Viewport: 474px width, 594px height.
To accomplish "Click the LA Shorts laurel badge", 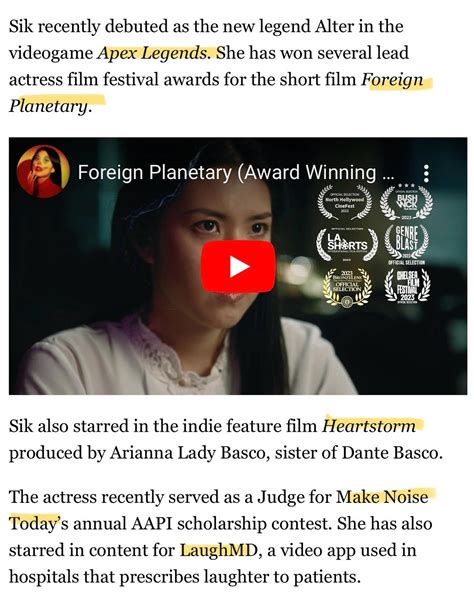I will tap(347, 245).
